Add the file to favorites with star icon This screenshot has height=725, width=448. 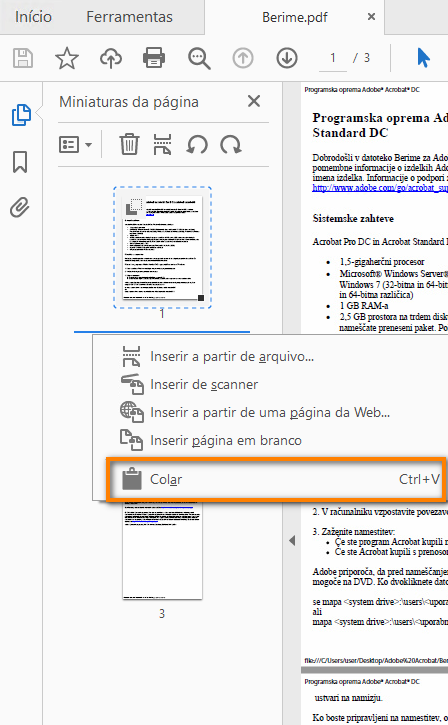tap(67, 58)
